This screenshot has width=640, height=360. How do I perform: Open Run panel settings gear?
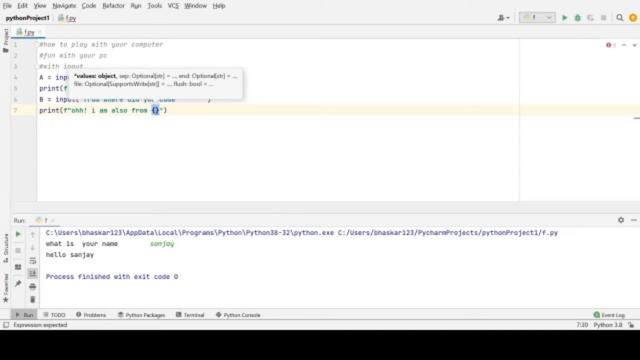click(x=621, y=220)
